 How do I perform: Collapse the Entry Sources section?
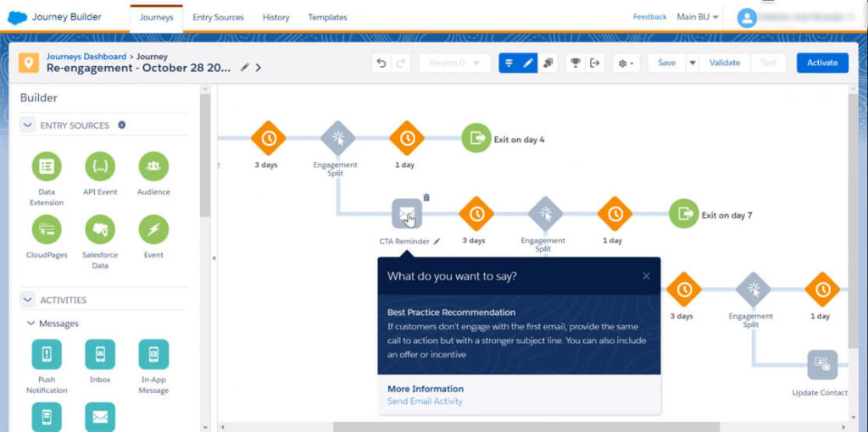point(27,125)
